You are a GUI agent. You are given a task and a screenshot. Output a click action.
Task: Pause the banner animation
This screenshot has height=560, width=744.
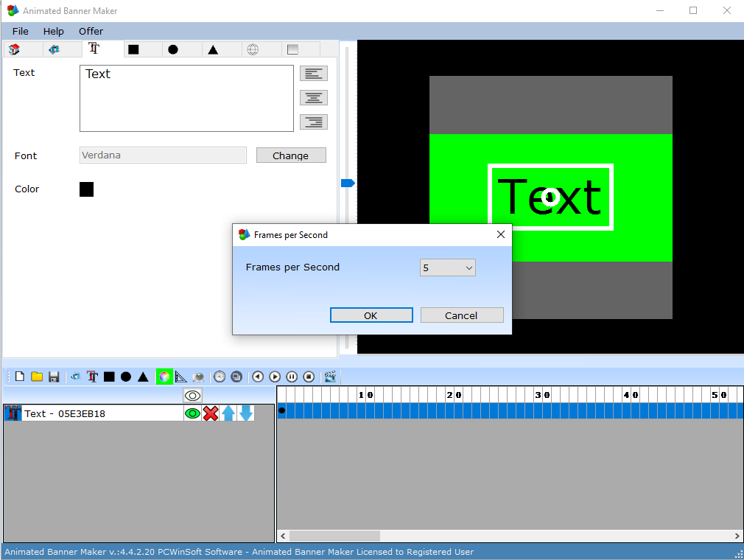tap(292, 377)
